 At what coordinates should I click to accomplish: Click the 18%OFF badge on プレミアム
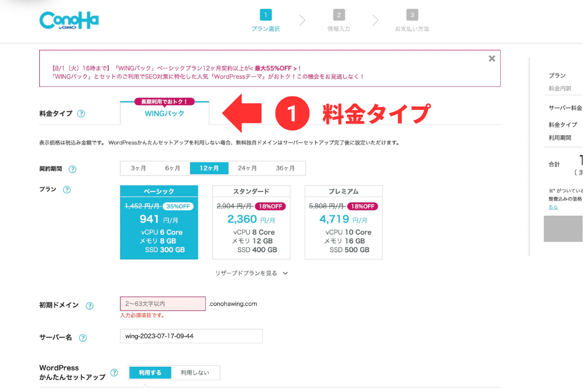[363, 207]
